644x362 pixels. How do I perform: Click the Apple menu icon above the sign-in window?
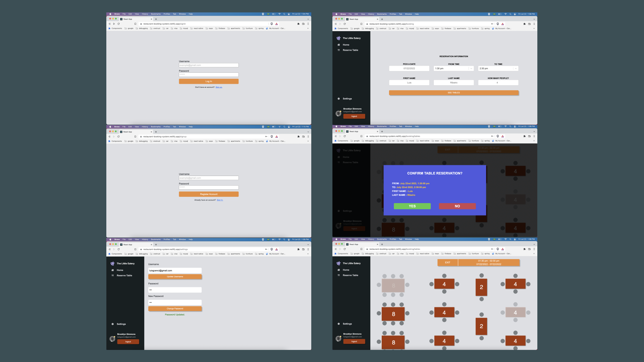click(110, 14)
